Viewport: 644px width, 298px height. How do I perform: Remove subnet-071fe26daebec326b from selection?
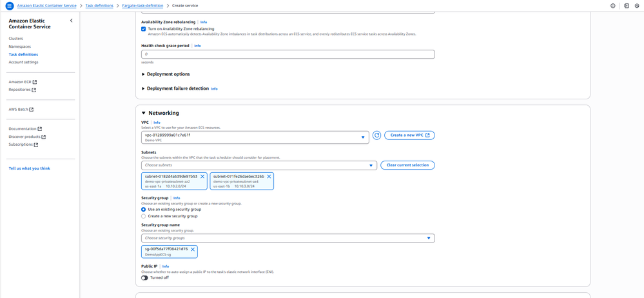tap(269, 176)
